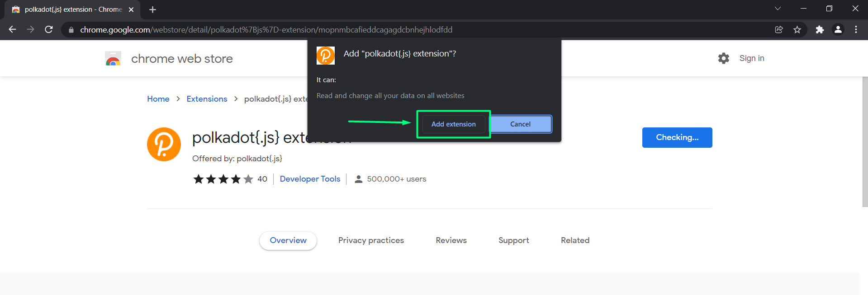This screenshot has height=295, width=868.
Task: Click the share this page icon
Action: point(779,30)
